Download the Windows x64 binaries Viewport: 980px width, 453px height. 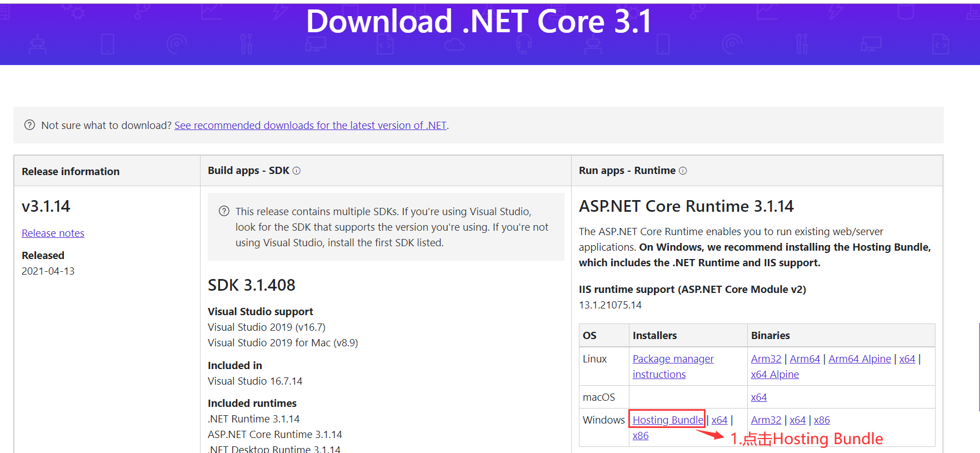(798, 420)
